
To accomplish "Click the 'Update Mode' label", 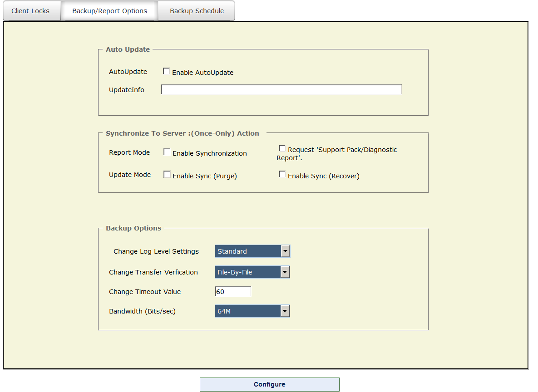I will click(x=130, y=175).
